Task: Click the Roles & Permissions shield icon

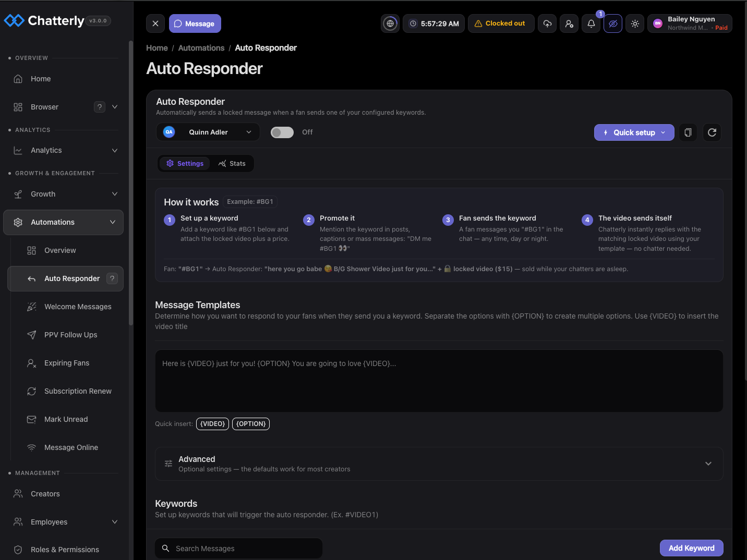Action: [18, 550]
